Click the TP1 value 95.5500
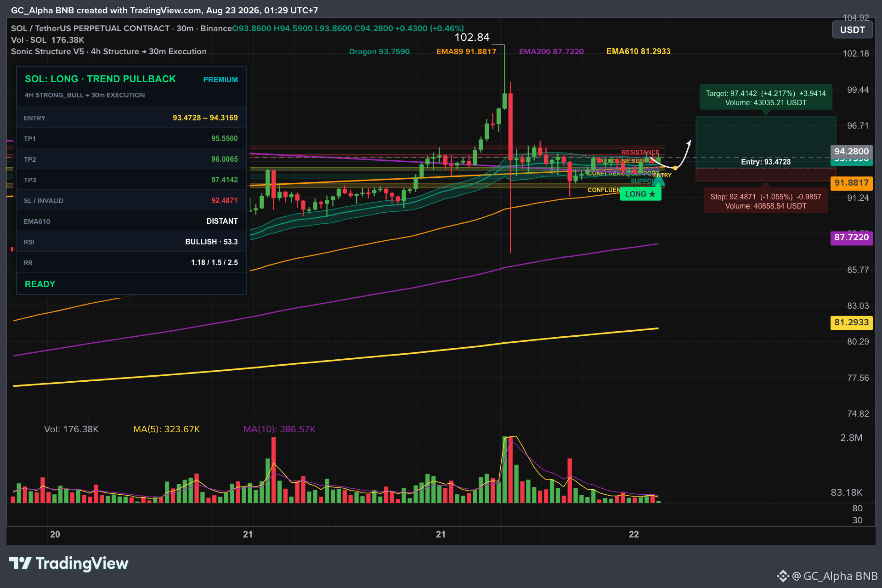882x588 pixels. (x=224, y=138)
